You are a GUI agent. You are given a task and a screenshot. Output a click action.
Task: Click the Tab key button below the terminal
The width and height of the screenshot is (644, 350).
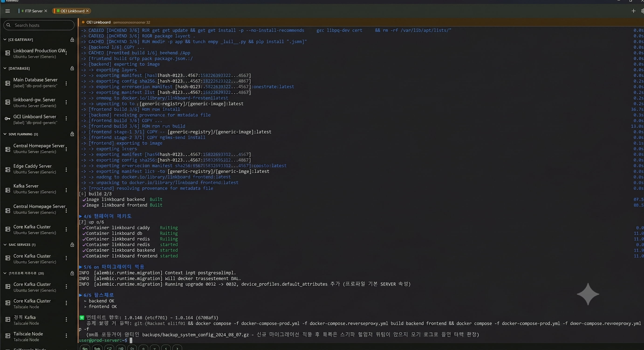tap(97, 348)
